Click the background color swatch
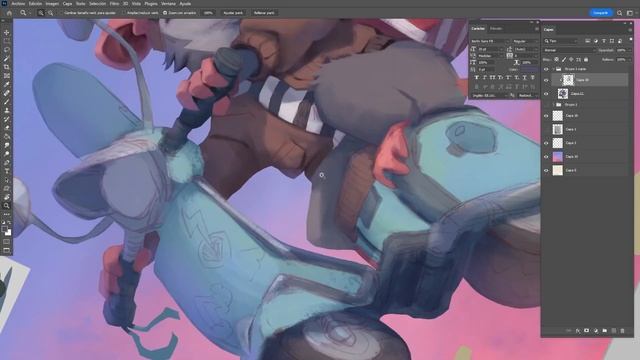This screenshot has height=360, width=640. pos(8,233)
